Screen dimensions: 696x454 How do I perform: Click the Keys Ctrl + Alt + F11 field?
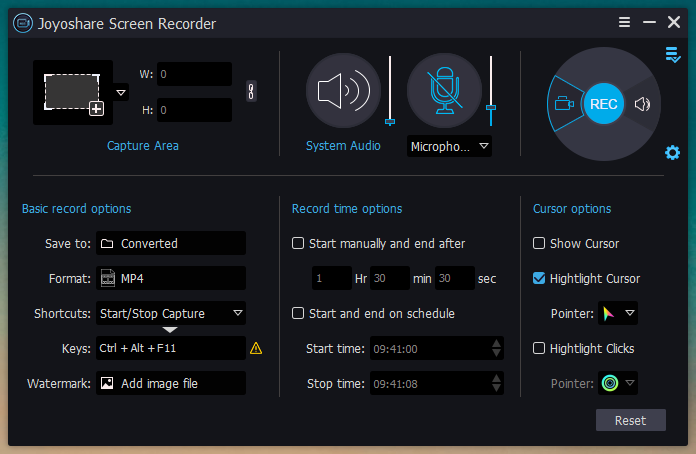pos(171,348)
